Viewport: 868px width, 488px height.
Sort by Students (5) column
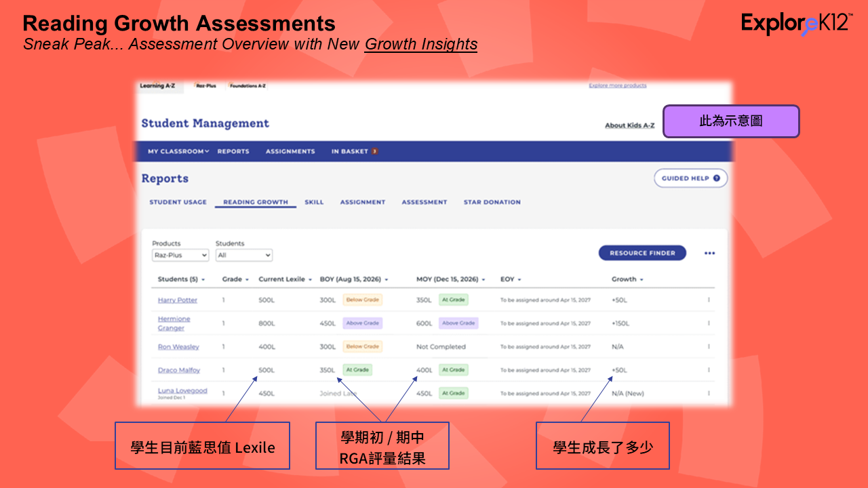(182, 279)
